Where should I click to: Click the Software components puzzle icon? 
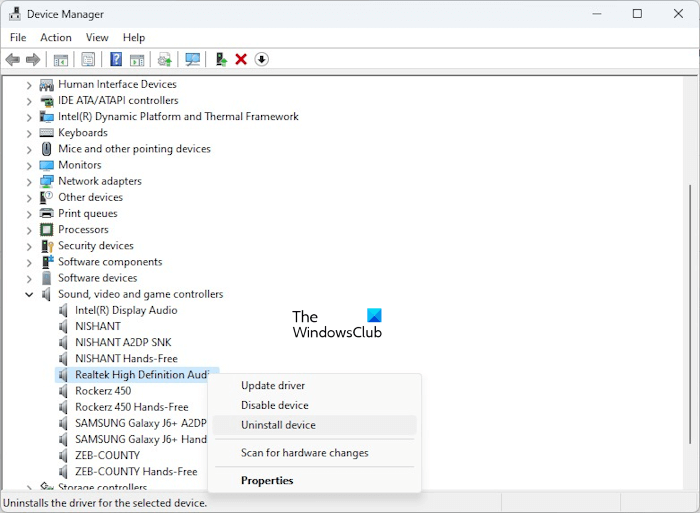[x=46, y=262]
